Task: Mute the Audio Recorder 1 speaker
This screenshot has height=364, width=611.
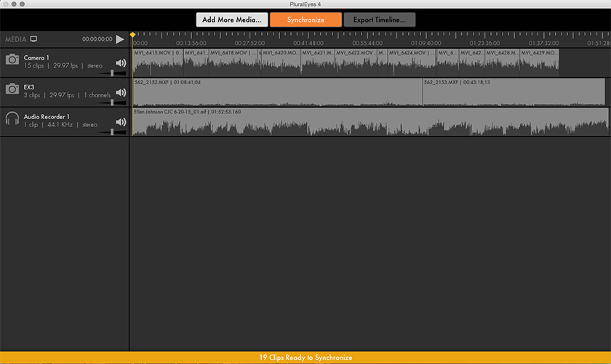Action: pos(121,121)
